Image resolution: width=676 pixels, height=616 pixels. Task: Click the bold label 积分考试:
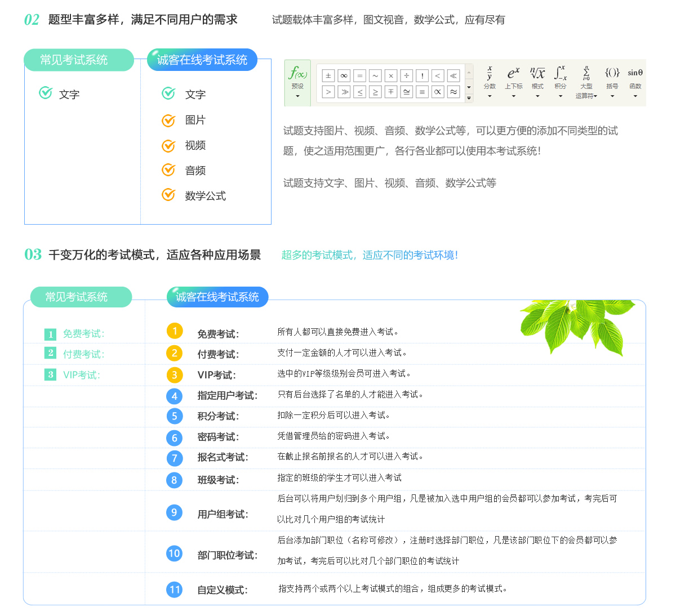218,416
